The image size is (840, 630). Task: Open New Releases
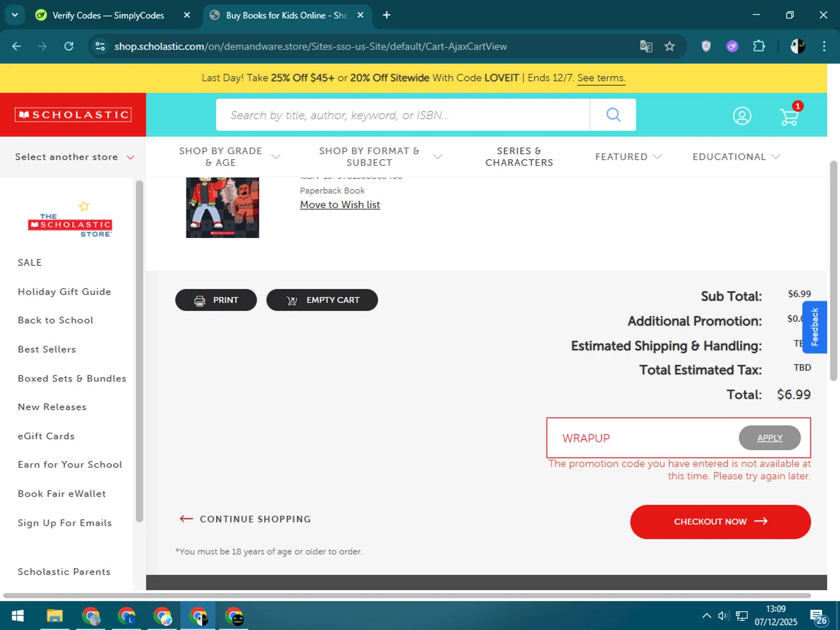tap(52, 407)
